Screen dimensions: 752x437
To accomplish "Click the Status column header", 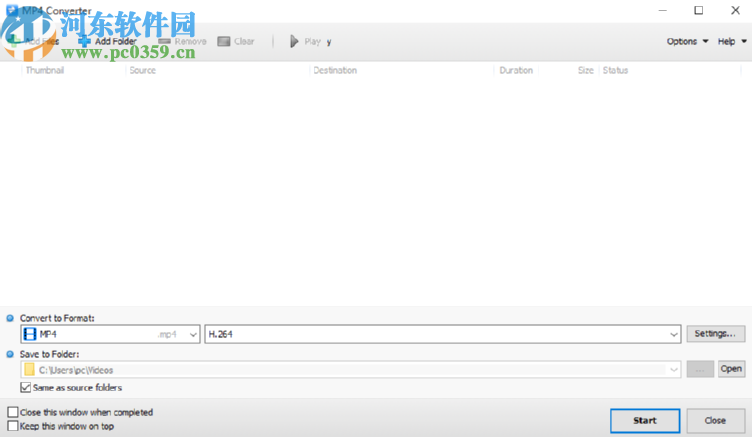I will tap(615, 70).
